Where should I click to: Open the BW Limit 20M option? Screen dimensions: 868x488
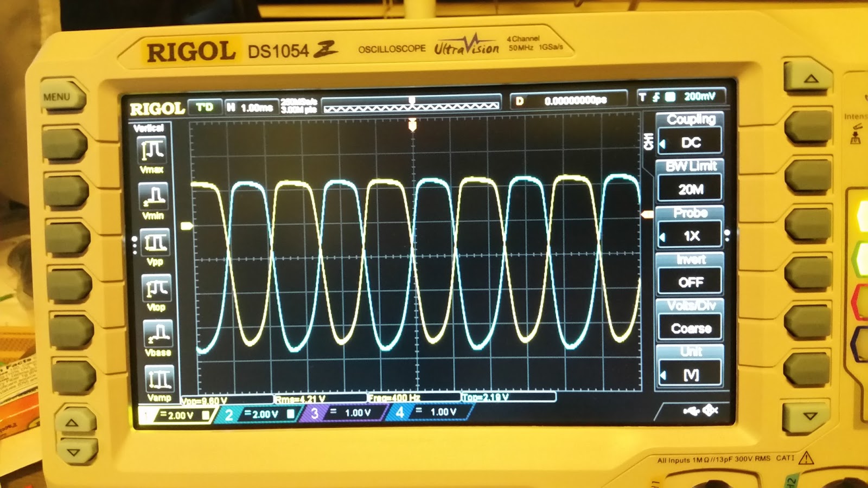(690, 181)
